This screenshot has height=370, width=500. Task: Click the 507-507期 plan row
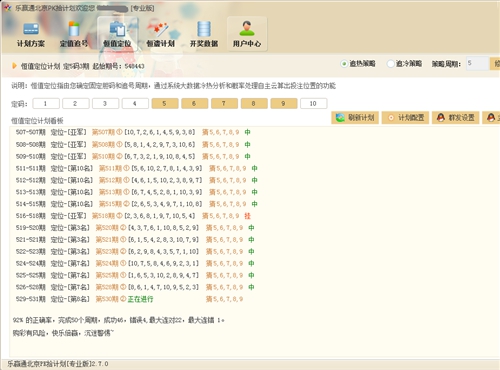pyautogui.click(x=133, y=132)
